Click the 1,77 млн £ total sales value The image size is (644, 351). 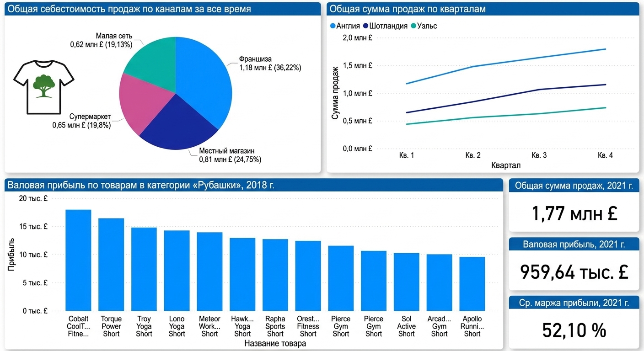[574, 213]
